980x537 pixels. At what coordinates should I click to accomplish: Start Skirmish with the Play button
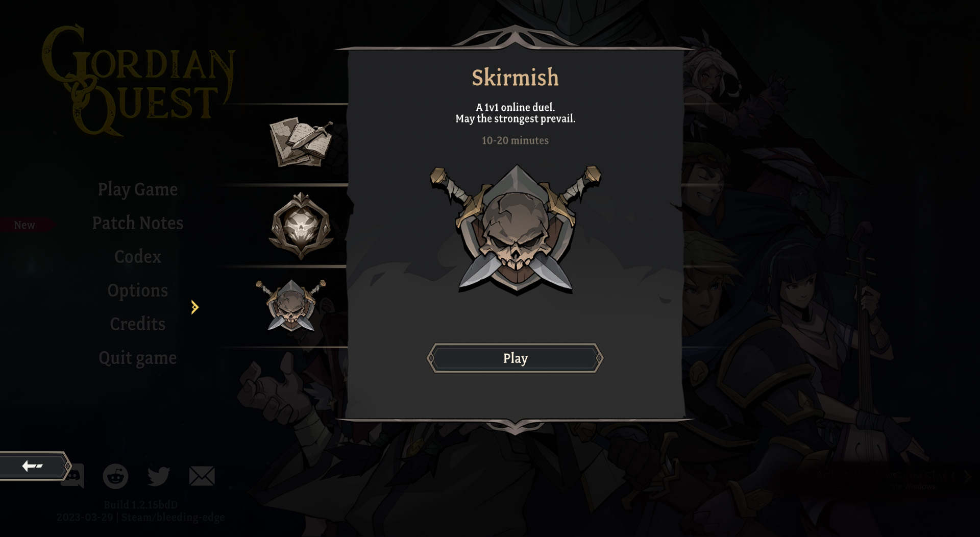(x=515, y=358)
